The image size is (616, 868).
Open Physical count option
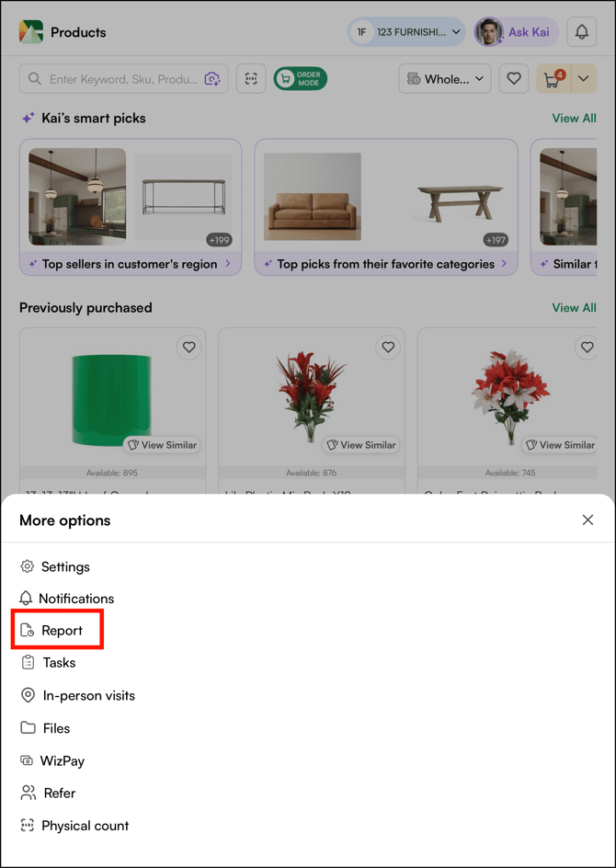click(85, 826)
